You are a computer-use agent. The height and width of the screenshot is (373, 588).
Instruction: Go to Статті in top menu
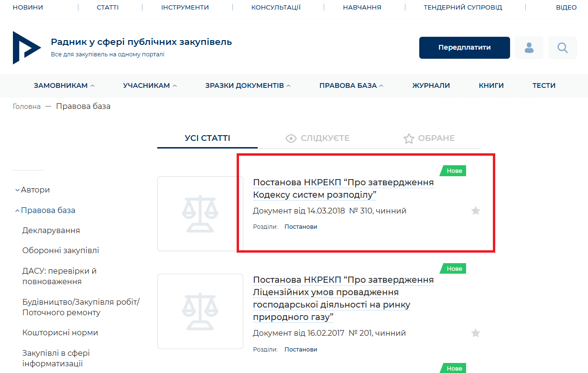click(108, 7)
